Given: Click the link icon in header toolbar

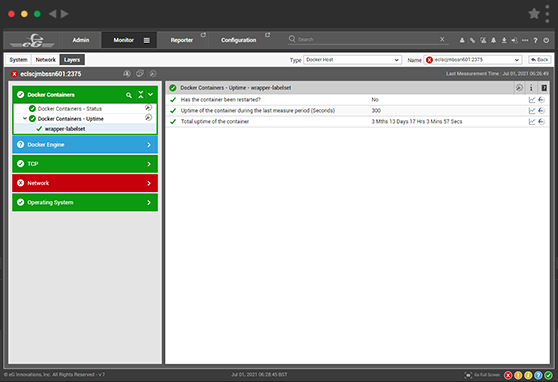Looking at the screenshot, I should point(472,40).
